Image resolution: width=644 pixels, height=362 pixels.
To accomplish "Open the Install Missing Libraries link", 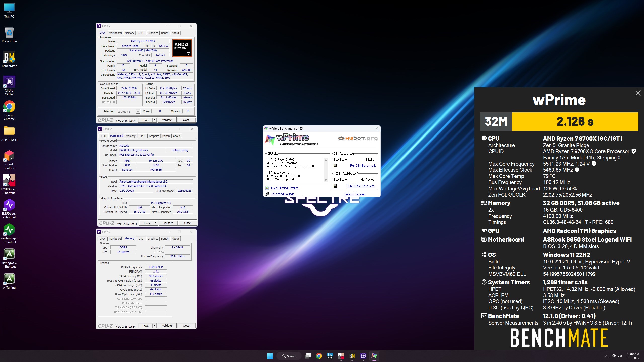I will (285, 188).
